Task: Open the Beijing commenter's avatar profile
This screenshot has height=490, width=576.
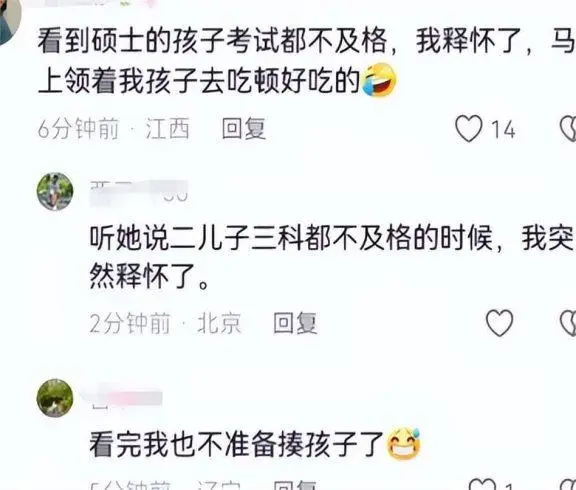Action: [x=55, y=191]
